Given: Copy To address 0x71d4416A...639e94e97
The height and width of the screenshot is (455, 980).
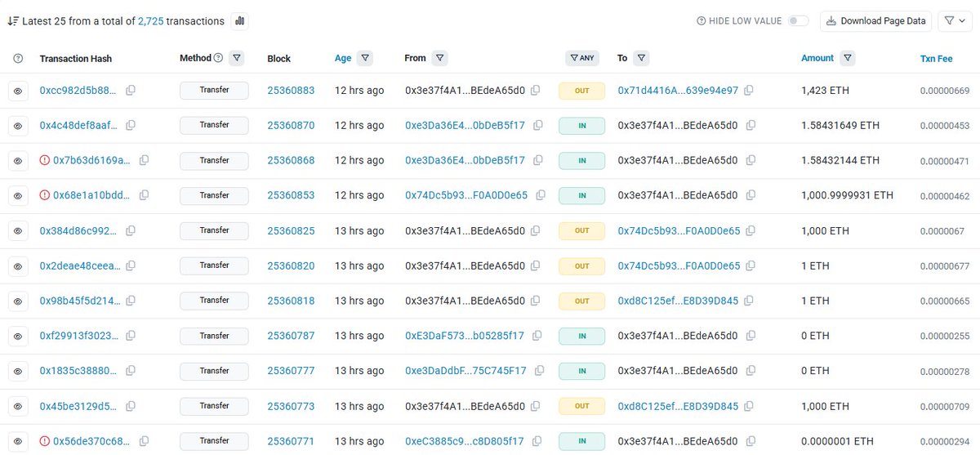Looking at the screenshot, I should pos(749,90).
